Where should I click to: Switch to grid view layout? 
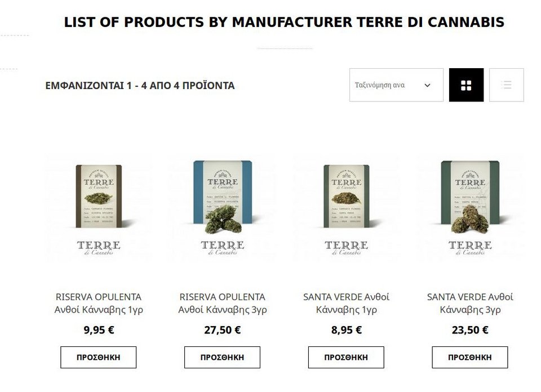pyautogui.click(x=466, y=85)
